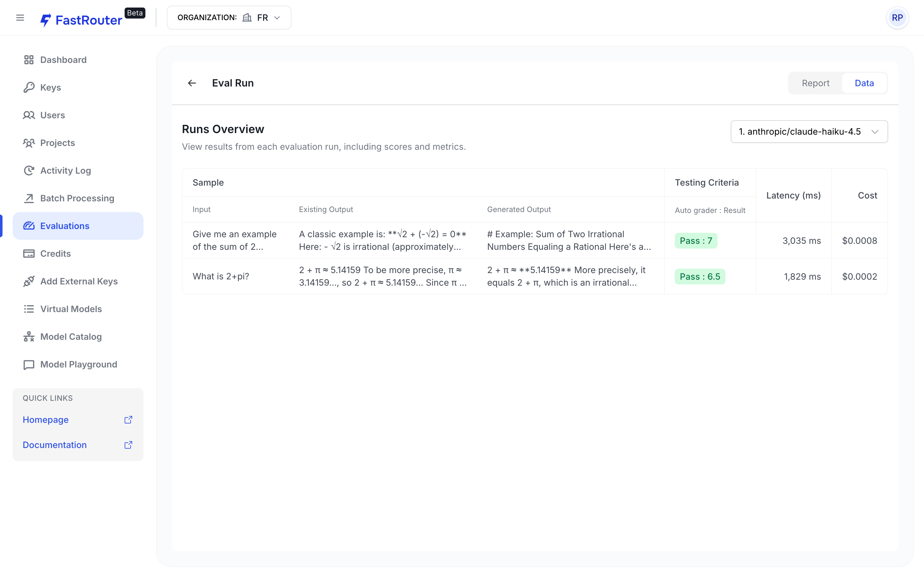Switch to the Report tab
The image size is (924, 577).
815,83
